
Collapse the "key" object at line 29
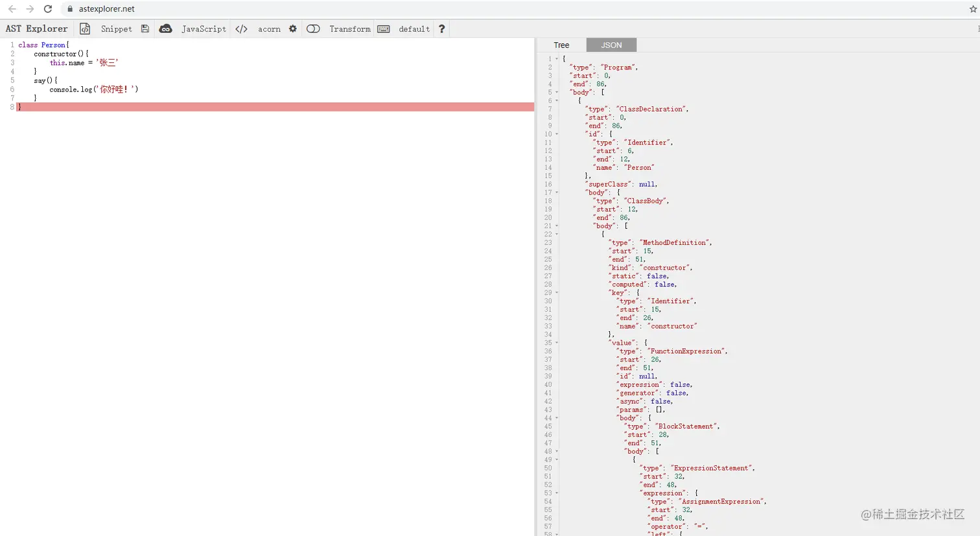coord(557,293)
